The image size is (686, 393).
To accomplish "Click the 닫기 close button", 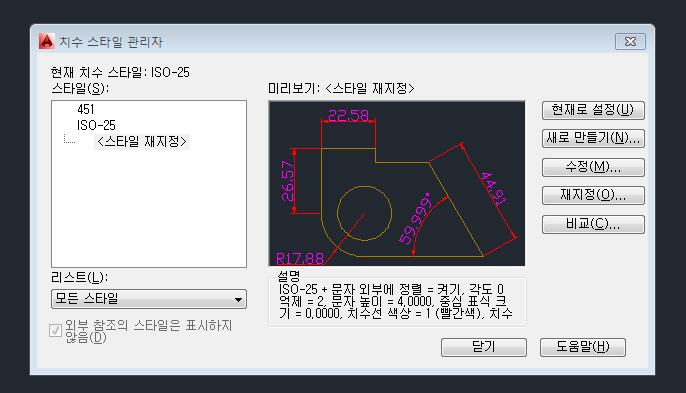I will tap(483, 347).
